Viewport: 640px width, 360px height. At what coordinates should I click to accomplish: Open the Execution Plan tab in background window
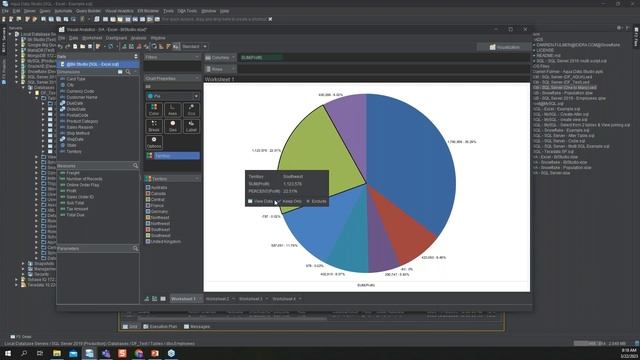pyautogui.click(x=160, y=327)
